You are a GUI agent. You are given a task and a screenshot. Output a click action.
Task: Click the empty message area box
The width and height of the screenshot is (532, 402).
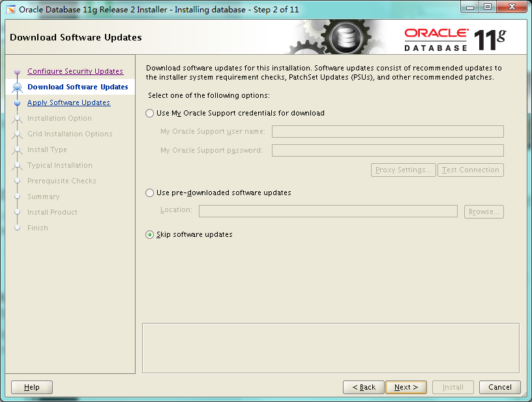pyautogui.click(x=331, y=348)
